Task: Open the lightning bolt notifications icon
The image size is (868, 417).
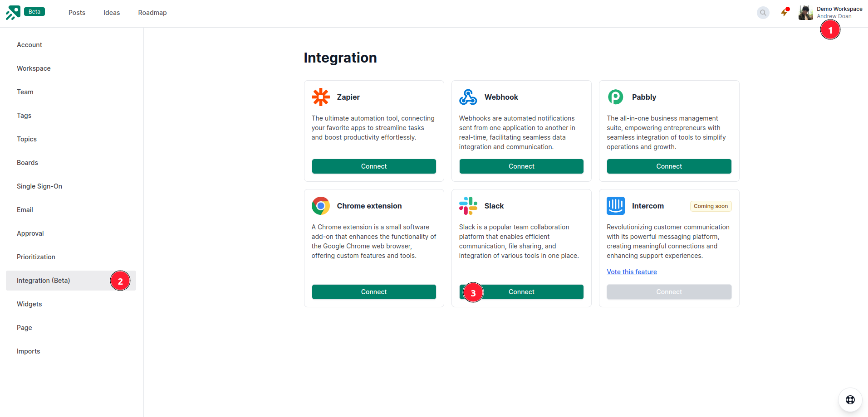Action: pos(785,12)
